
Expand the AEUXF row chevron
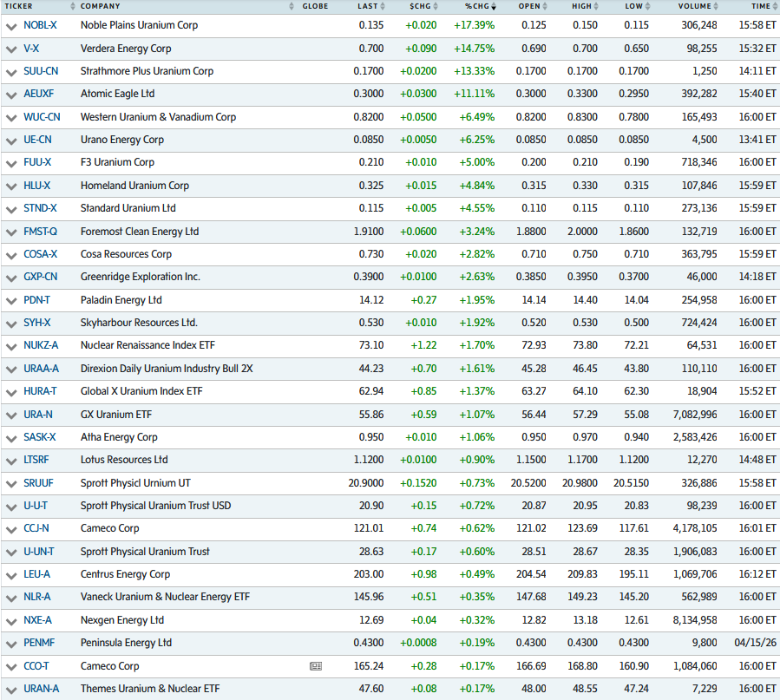coord(11,95)
